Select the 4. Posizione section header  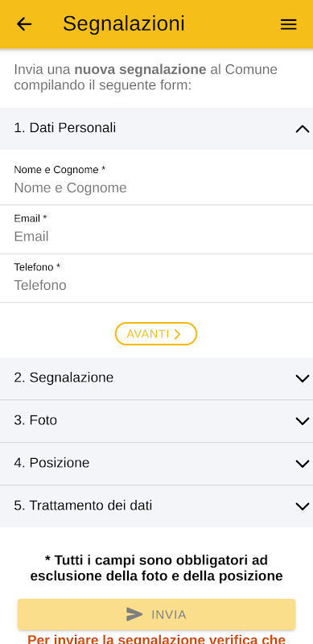point(156,464)
